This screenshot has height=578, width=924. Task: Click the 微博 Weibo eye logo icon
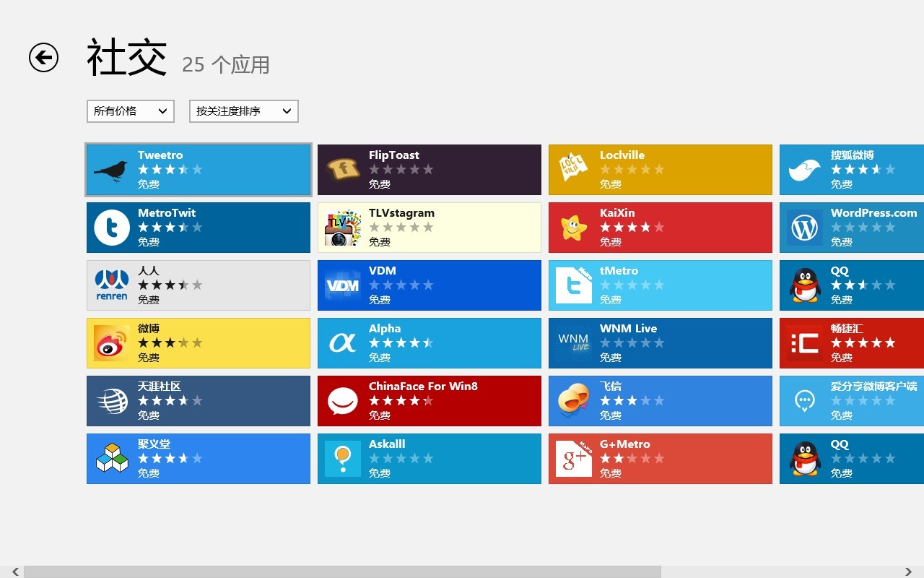(112, 343)
